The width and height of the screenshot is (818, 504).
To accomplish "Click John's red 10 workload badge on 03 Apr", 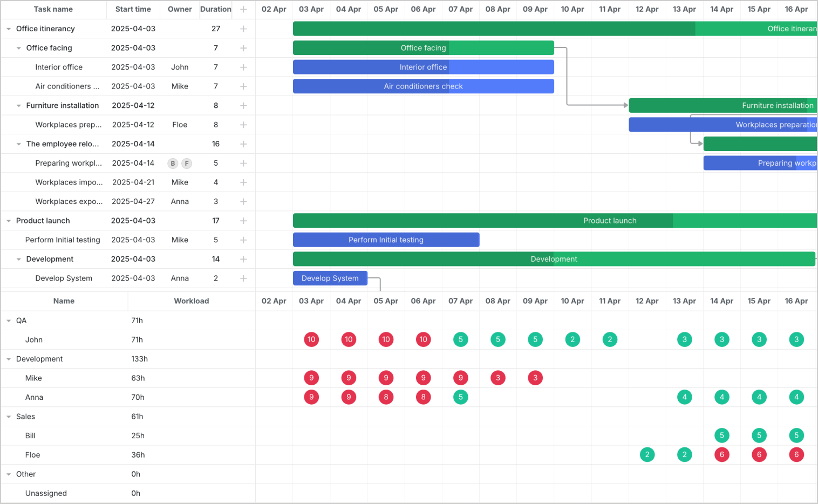I will 311,339.
